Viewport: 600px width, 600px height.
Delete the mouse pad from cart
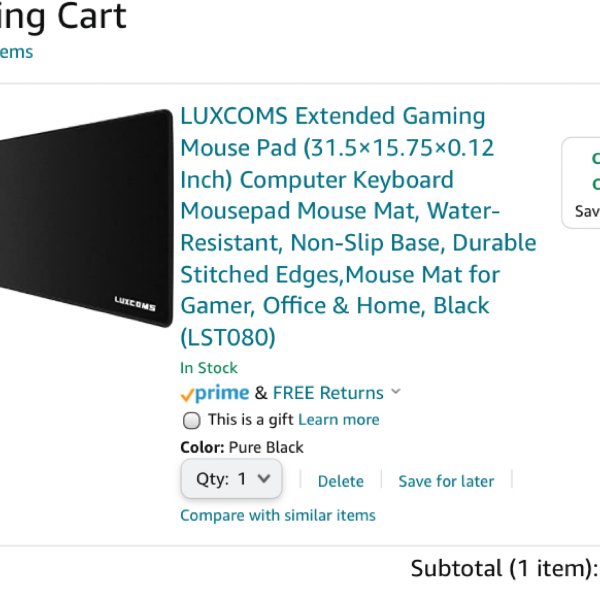tap(341, 481)
